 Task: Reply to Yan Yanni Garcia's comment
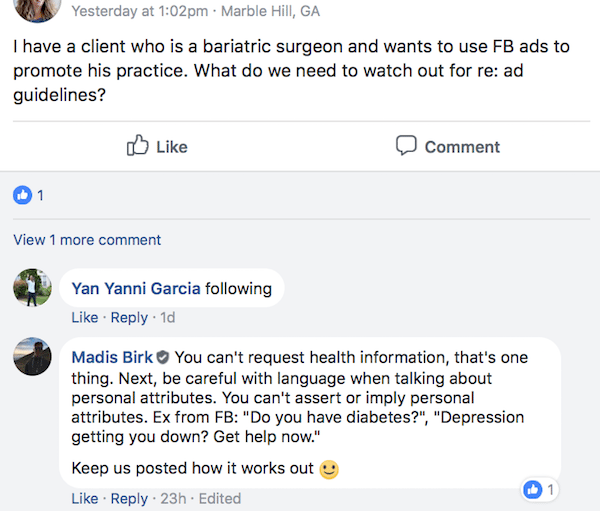tap(129, 318)
